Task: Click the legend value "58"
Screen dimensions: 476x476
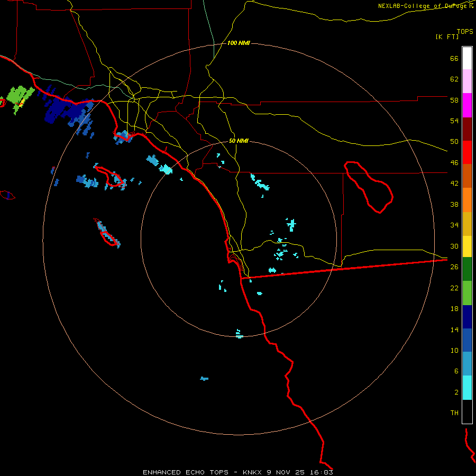Action: pos(454,100)
